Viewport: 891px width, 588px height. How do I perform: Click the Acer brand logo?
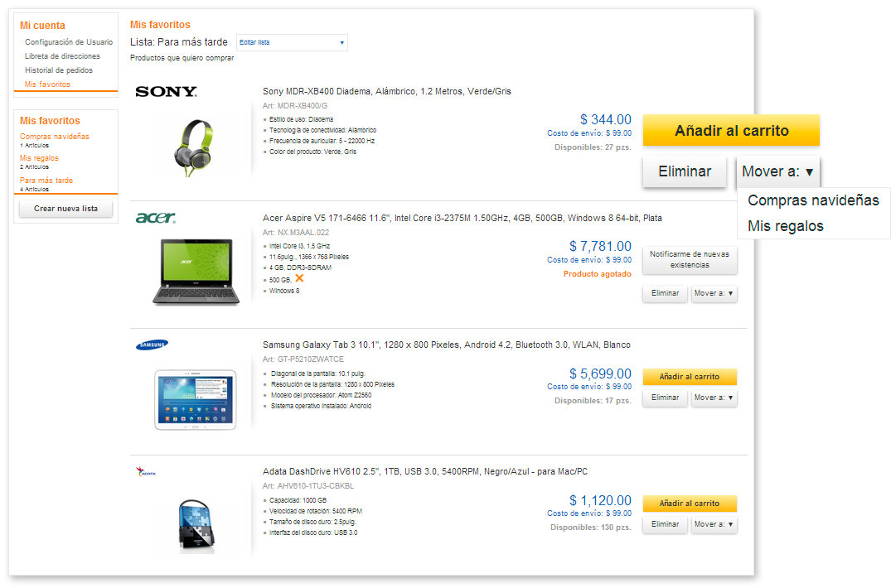click(156, 217)
